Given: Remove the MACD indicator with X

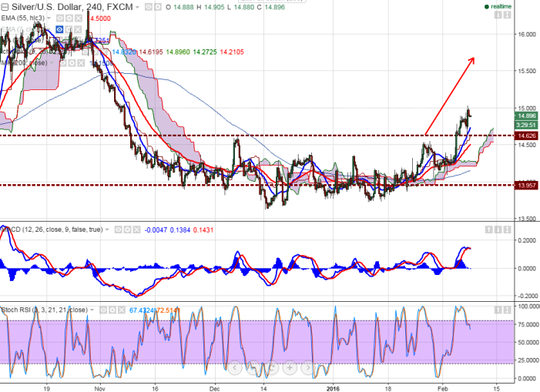Looking at the screenshot, I should tap(136, 230).
